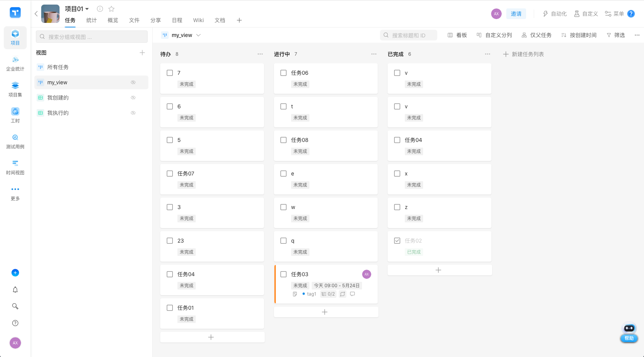644x357 pixels.
Task: Open 更多 three-dot sidebar item
Action: 15,193
